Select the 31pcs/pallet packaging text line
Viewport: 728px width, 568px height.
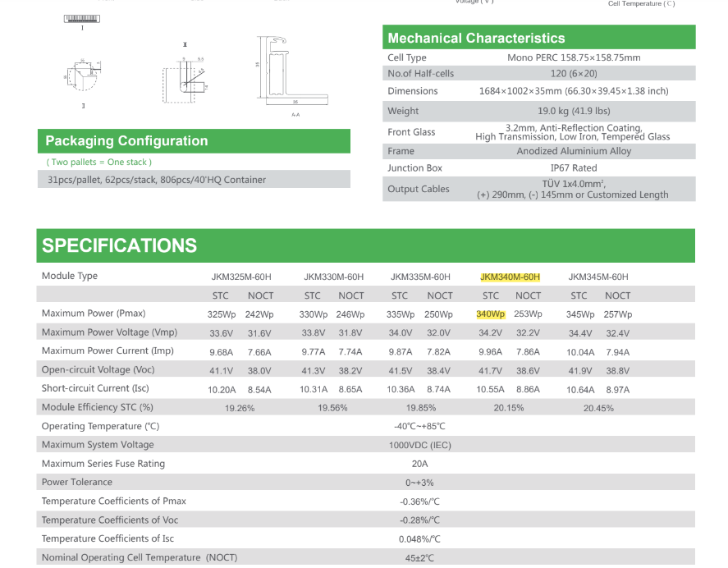coord(157,180)
